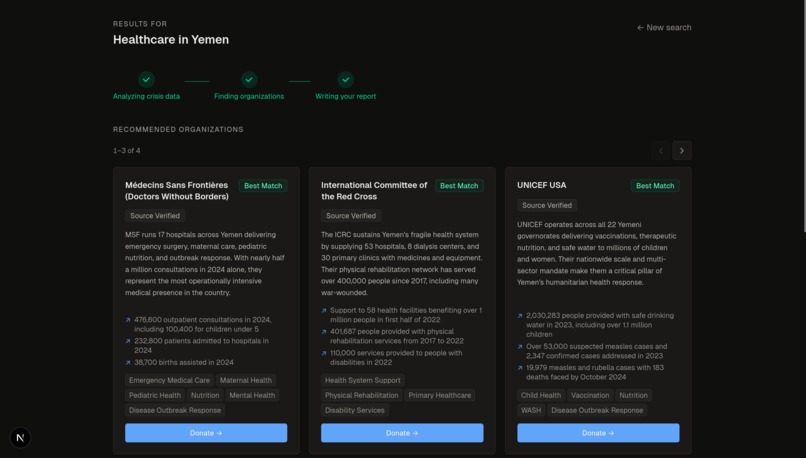This screenshot has width=806, height=458.
Task: Open the Next.js dev tools icon
Action: (20, 437)
